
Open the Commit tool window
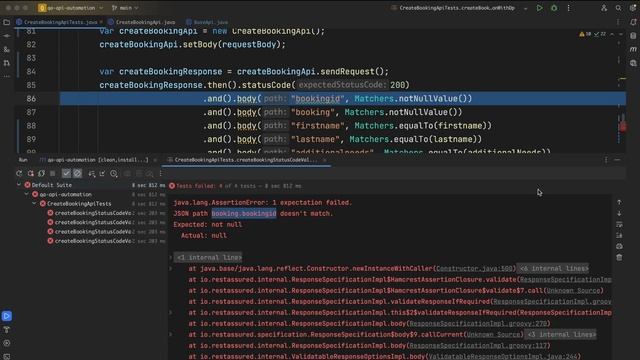7,36
